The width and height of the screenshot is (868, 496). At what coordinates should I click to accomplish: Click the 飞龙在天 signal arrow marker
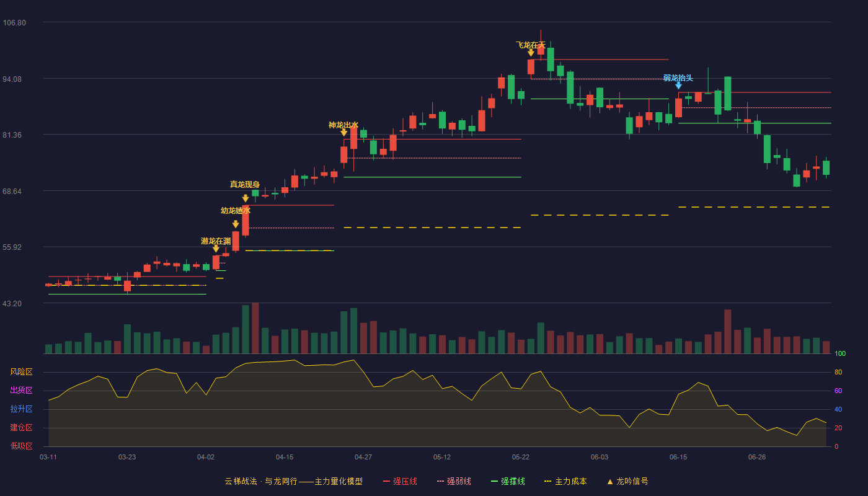(x=531, y=53)
